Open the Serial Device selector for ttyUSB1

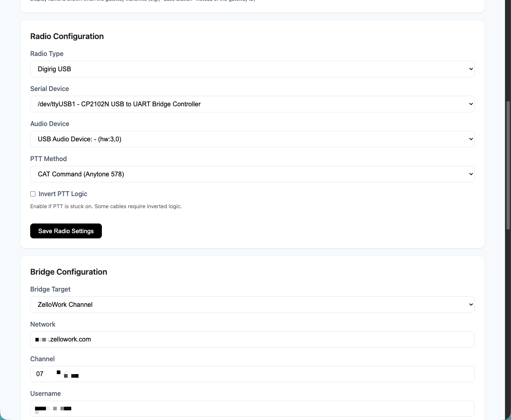click(x=252, y=104)
